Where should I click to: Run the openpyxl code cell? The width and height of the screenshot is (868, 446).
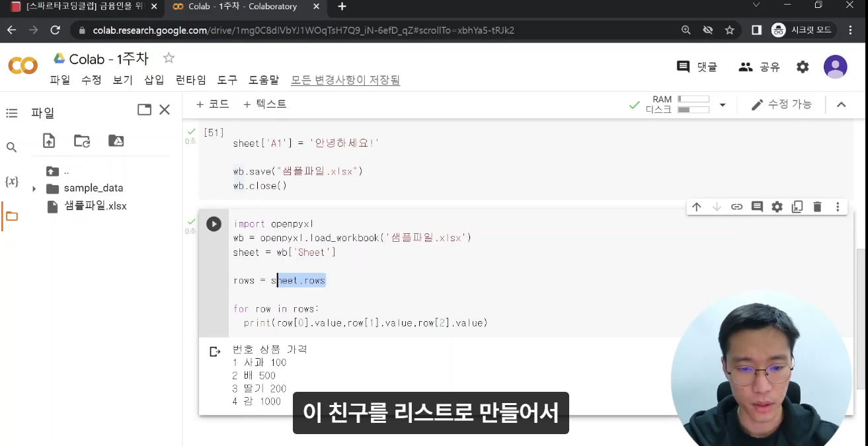coord(214,224)
